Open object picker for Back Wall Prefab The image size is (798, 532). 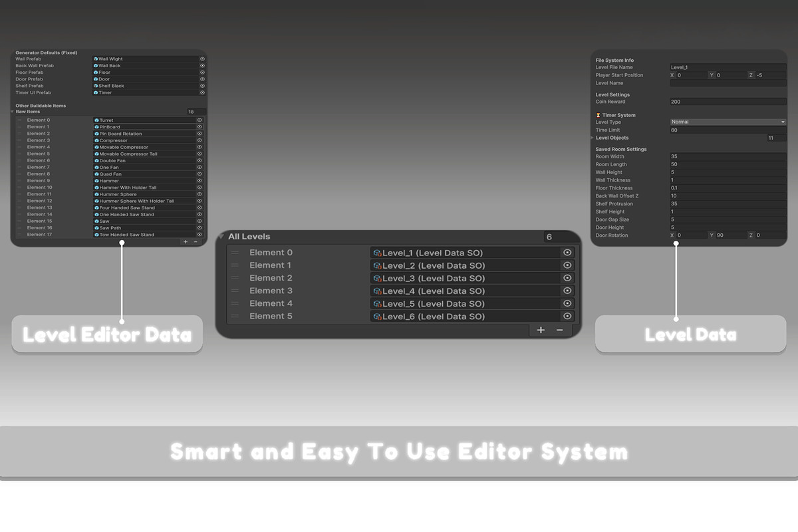point(202,66)
